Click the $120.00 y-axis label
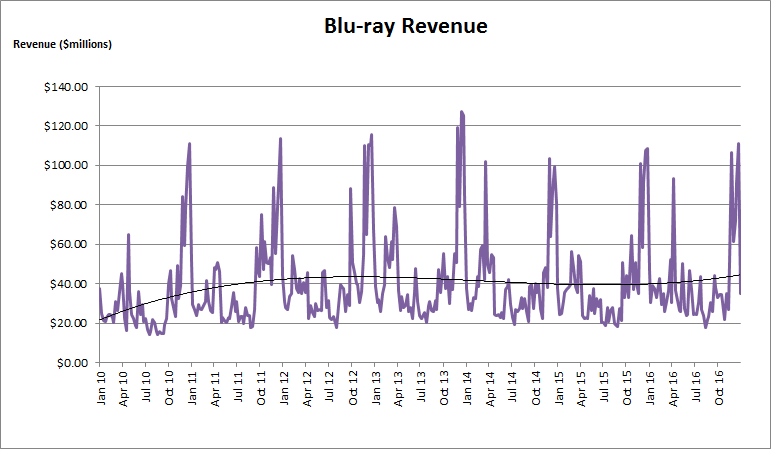Image resolution: width=771 pixels, height=449 pixels. (66, 126)
